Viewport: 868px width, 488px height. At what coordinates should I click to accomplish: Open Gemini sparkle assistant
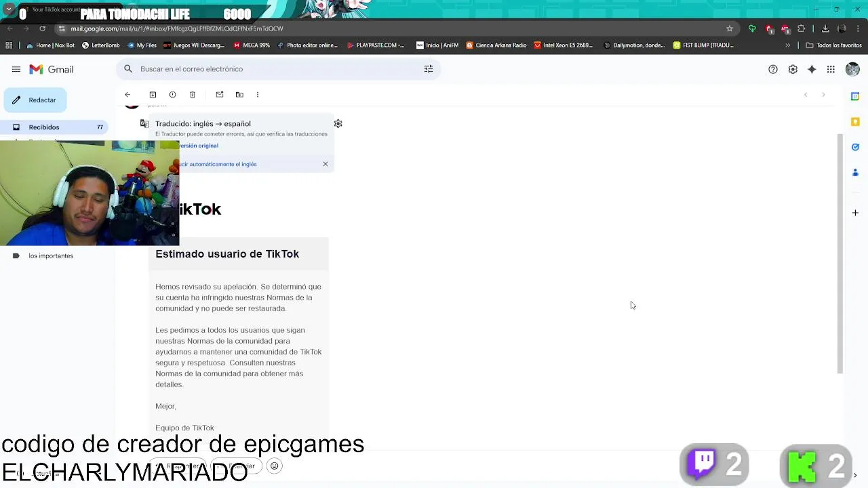point(812,69)
